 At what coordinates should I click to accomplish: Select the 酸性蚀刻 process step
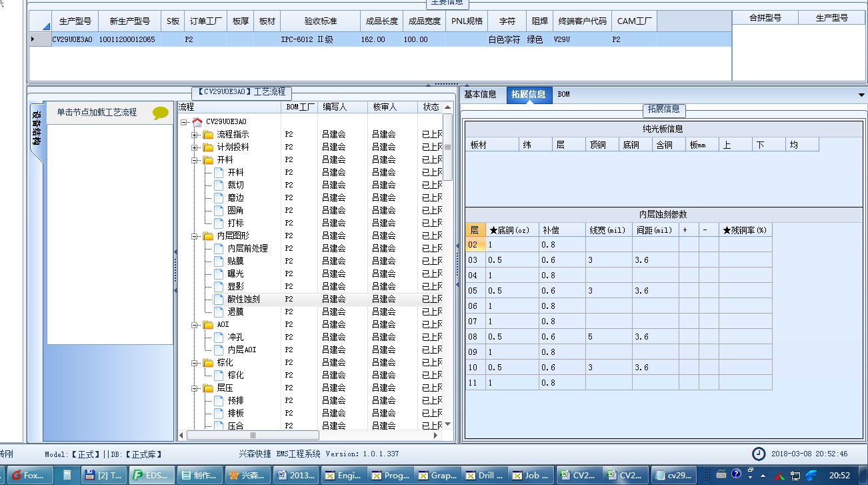pos(243,300)
